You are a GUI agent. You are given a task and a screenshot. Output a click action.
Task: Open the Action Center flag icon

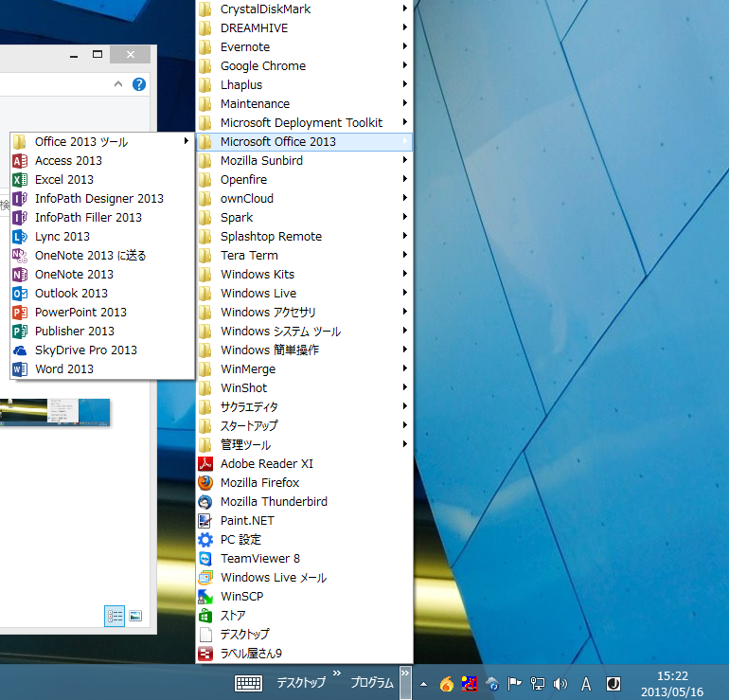(x=514, y=683)
